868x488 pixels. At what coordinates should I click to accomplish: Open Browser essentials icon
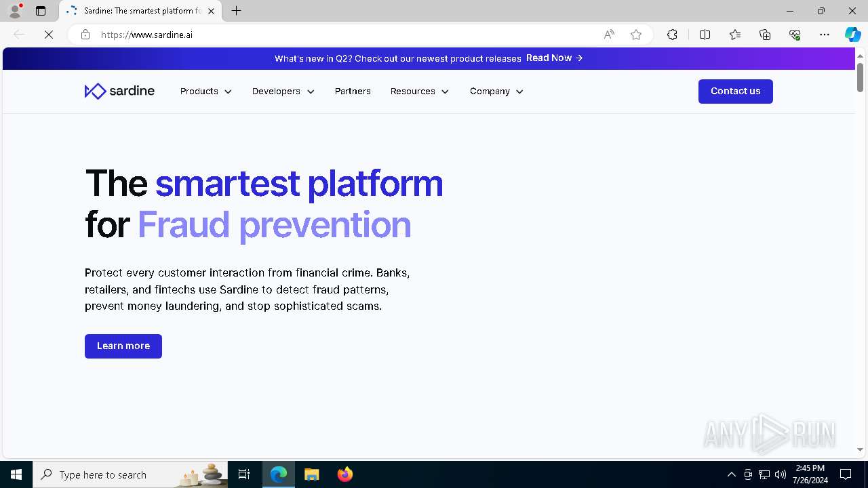795,35
